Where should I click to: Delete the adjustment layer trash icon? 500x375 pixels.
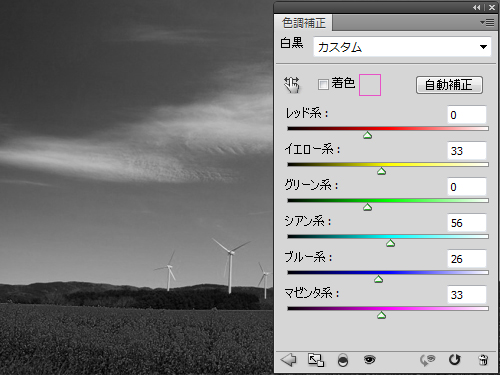(x=483, y=360)
